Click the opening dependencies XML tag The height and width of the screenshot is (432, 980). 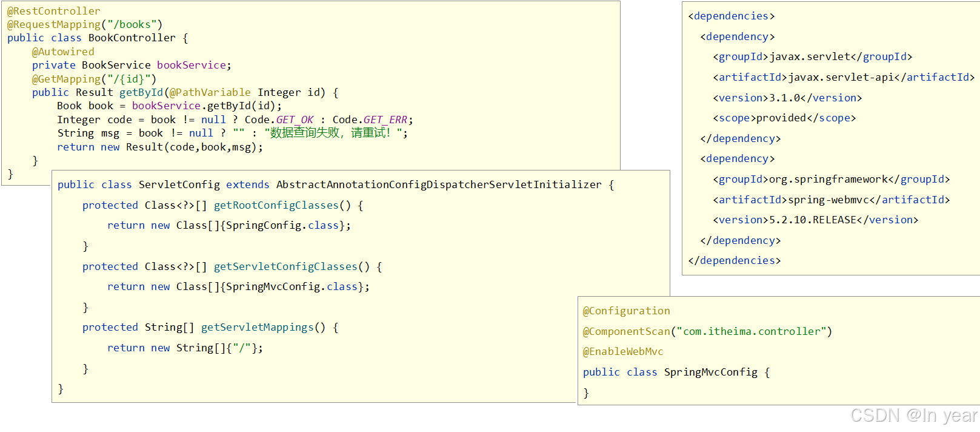point(731,16)
